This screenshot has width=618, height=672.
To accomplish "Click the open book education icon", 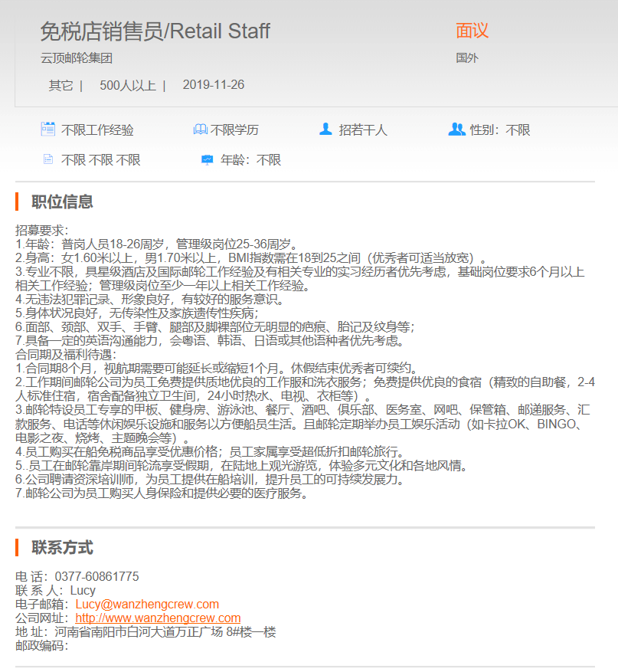I will pos(201,129).
